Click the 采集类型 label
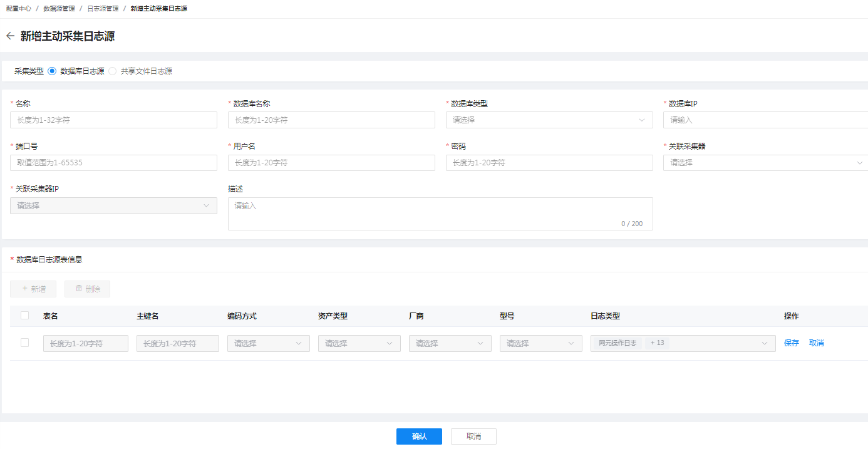 coord(29,71)
